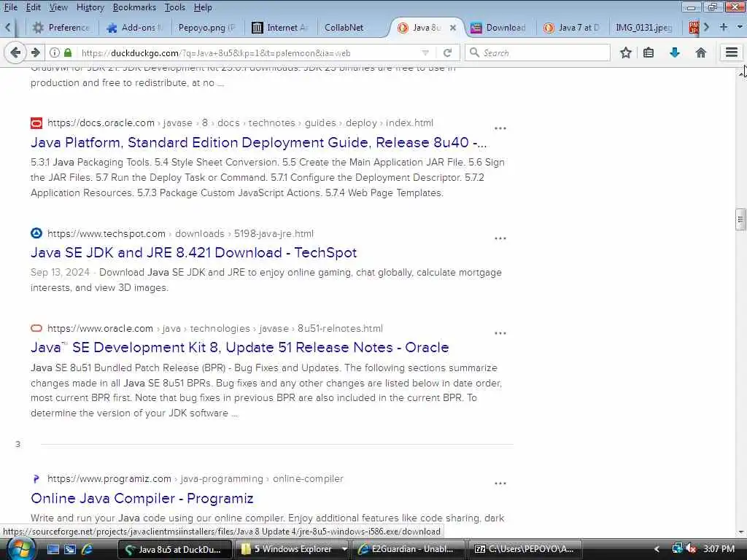Expand the Windows Explorer taskbar group
The width and height of the screenshot is (747, 560).
[x=344, y=549]
